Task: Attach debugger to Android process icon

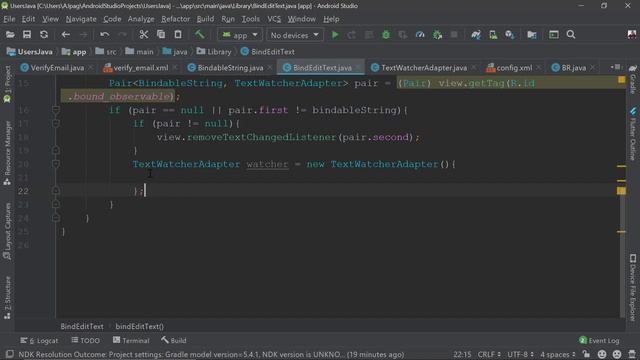Action: coord(437,35)
